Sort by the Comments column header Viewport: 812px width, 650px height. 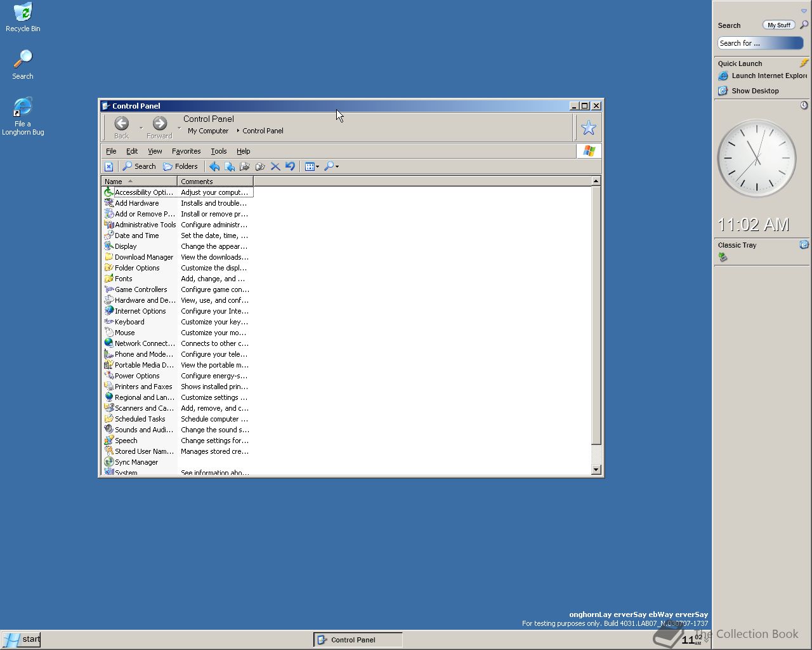click(215, 182)
